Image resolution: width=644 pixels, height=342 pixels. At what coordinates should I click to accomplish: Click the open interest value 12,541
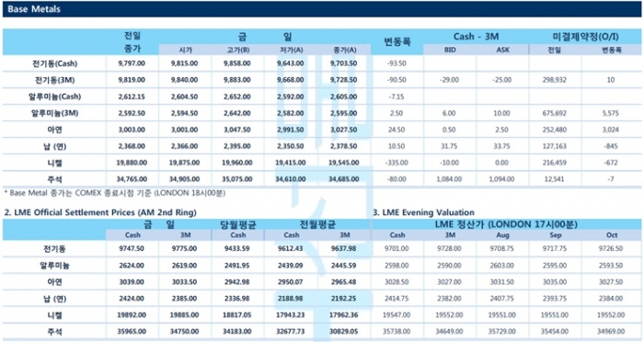tap(555, 179)
